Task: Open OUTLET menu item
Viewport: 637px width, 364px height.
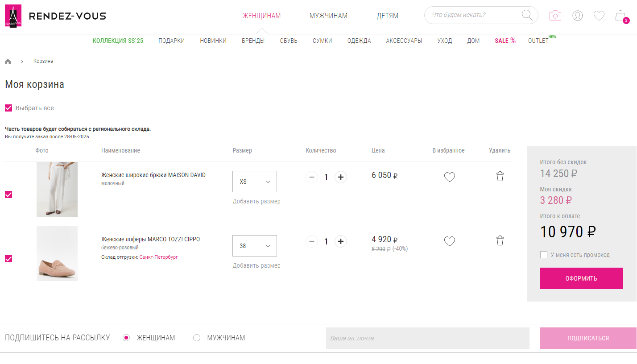Action: (x=538, y=41)
